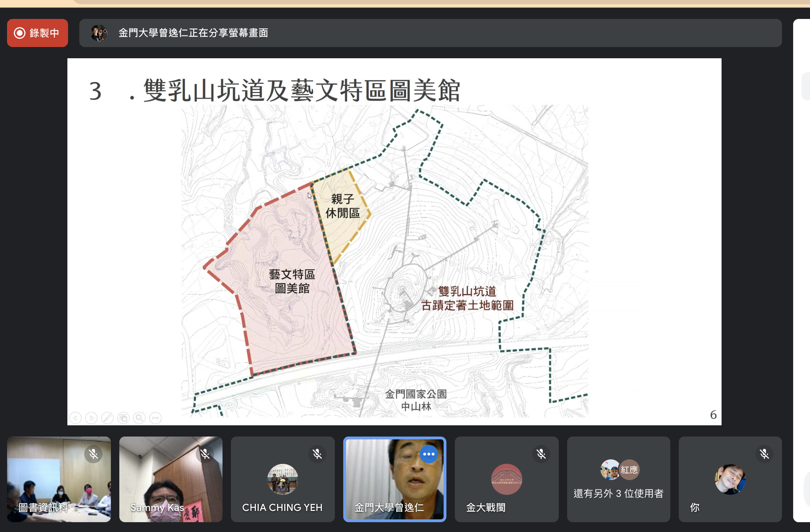Click the next slide arrow icon
The height and width of the screenshot is (532, 810).
click(x=91, y=418)
